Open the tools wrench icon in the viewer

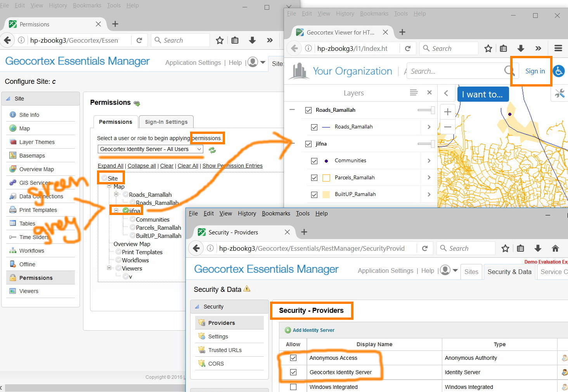point(559,93)
